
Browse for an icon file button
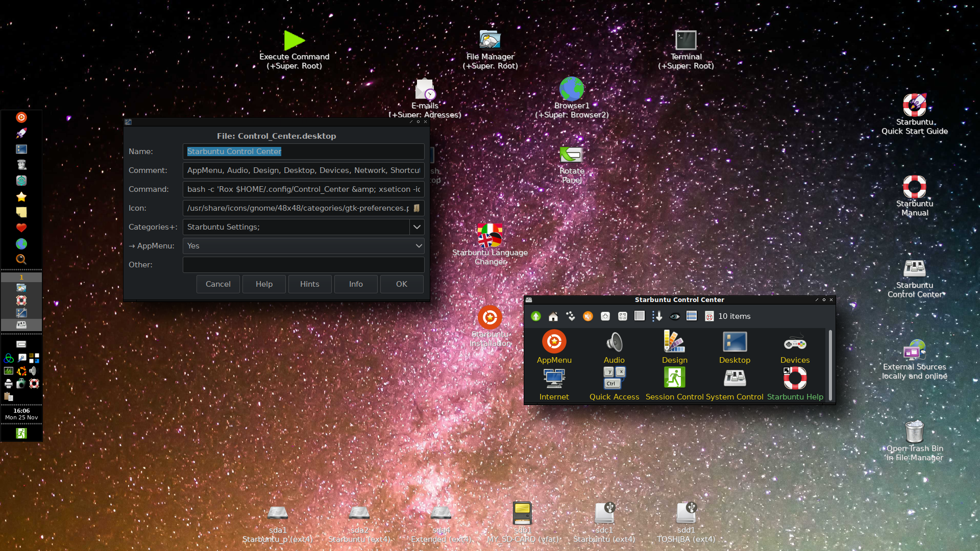[x=417, y=208]
